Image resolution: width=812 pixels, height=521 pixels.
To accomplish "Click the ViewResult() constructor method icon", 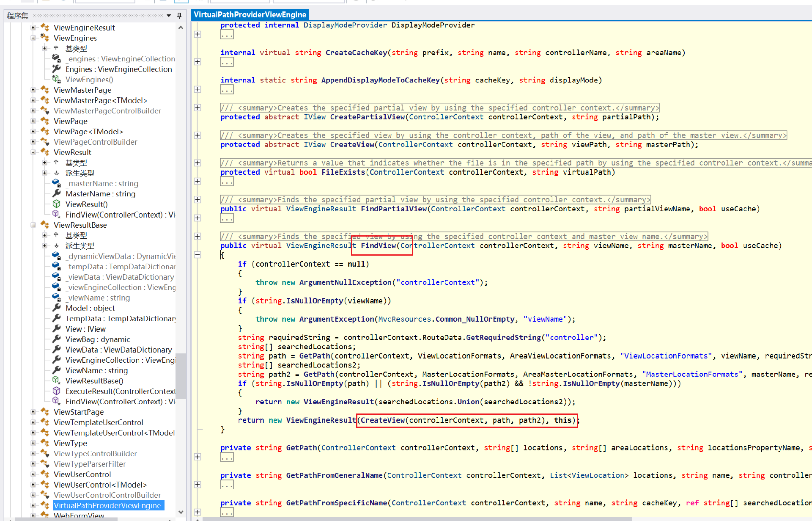I will tap(56, 204).
